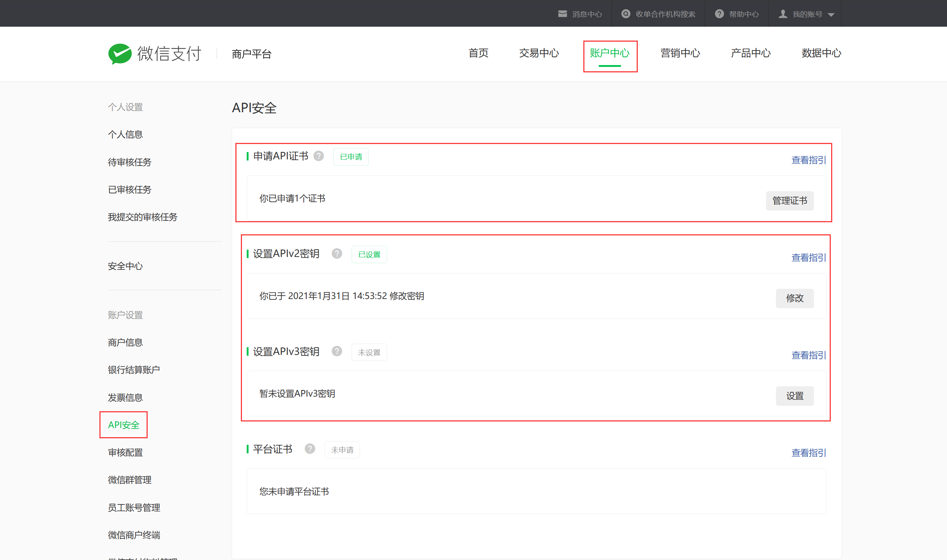The image size is (947, 560).
Task: Click the 商户平台 title text
Action: coord(251,54)
